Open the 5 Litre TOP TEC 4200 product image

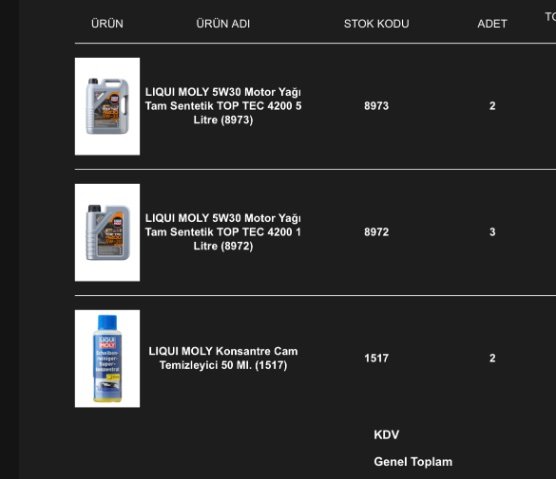click(x=107, y=106)
